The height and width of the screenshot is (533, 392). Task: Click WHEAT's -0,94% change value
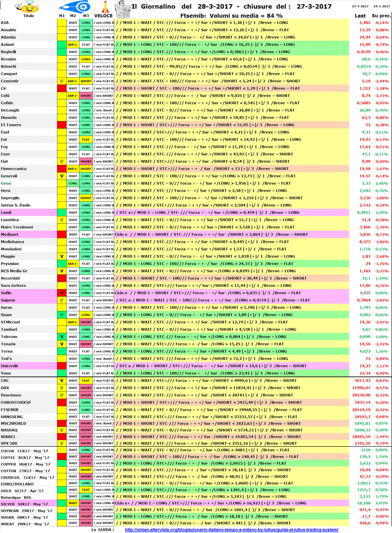click(x=381, y=523)
